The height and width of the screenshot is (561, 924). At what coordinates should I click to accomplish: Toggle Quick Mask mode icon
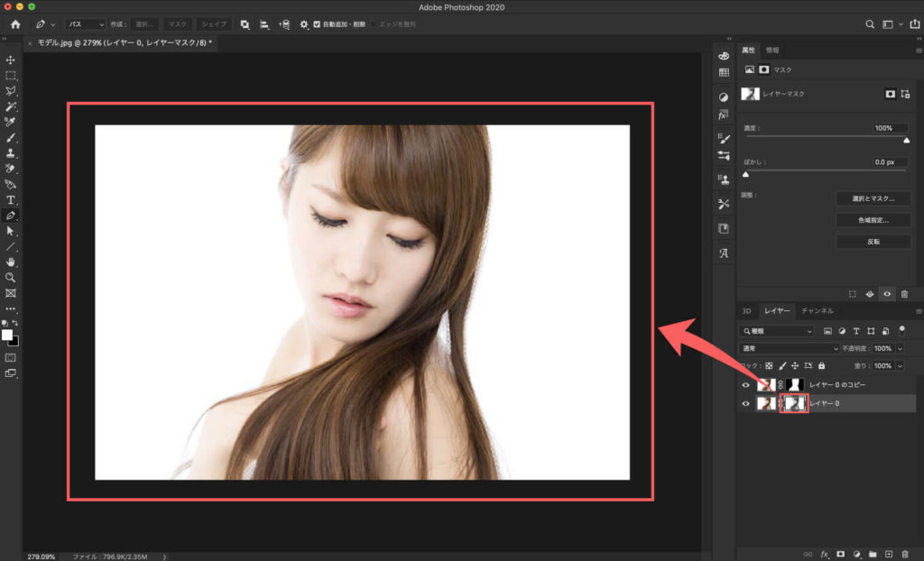tap(10, 358)
